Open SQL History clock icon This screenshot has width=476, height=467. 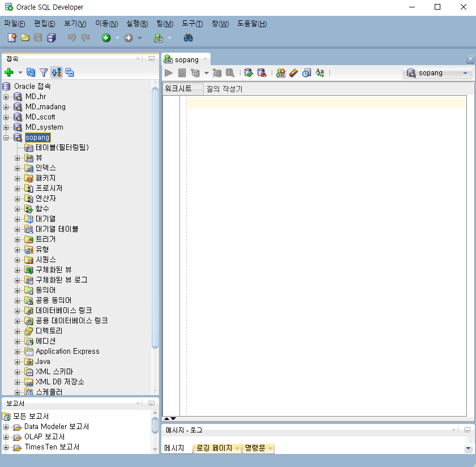pyautogui.click(x=307, y=73)
